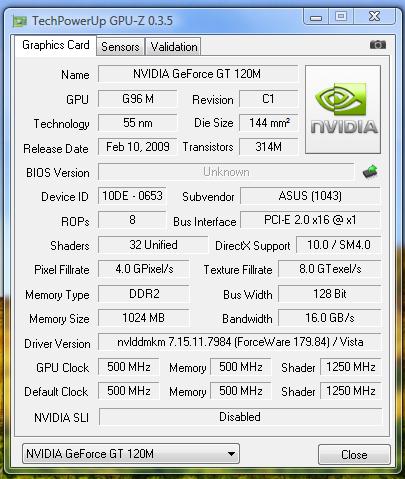Open the NVIDIA GeForce GT 120M combo box
The image size is (405, 479).
point(131,454)
